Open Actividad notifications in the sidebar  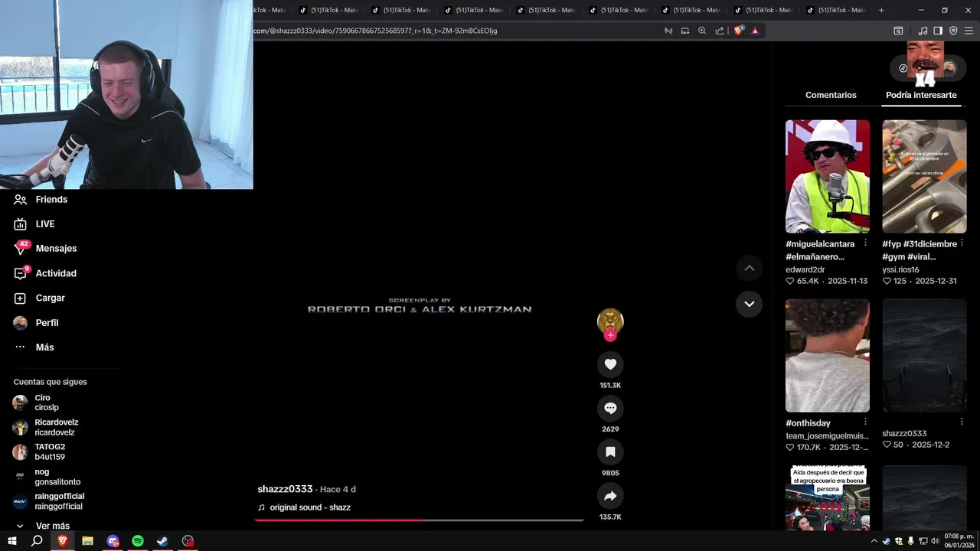point(45,273)
